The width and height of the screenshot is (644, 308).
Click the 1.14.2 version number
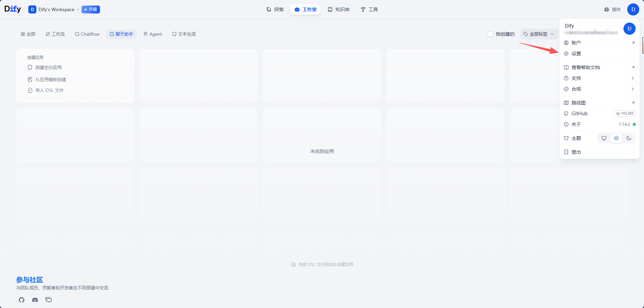coord(624,124)
